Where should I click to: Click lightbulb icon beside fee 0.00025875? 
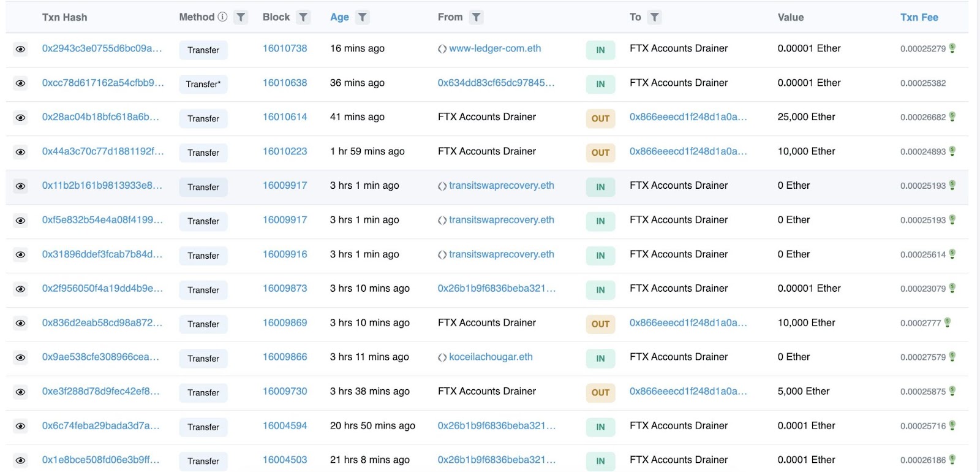[x=952, y=391]
